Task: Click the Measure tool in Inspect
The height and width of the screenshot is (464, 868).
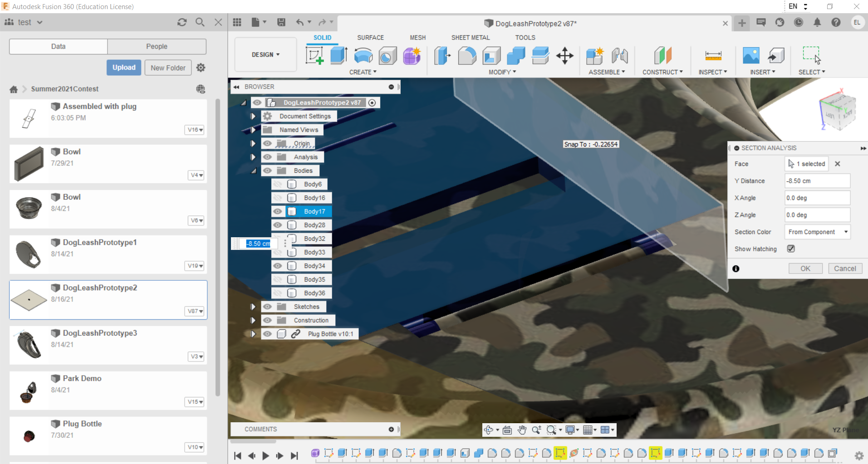Action: click(x=712, y=55)
